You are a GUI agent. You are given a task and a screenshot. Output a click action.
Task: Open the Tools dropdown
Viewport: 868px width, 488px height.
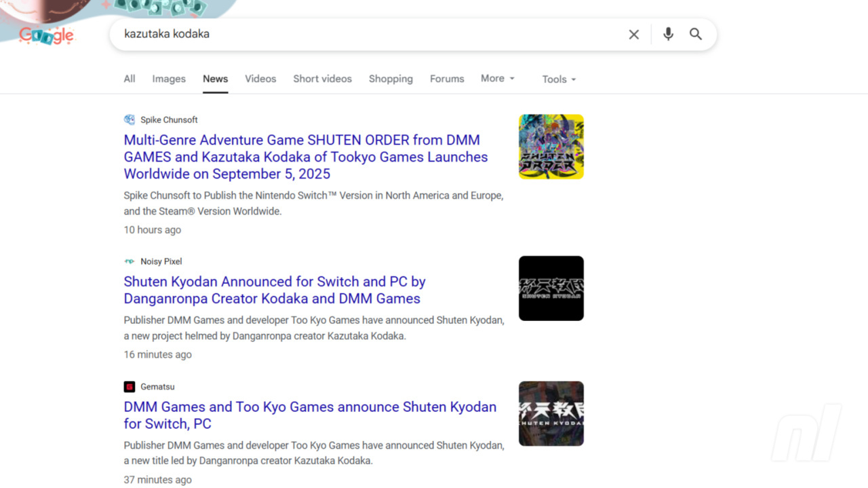(x=559, y=79)
